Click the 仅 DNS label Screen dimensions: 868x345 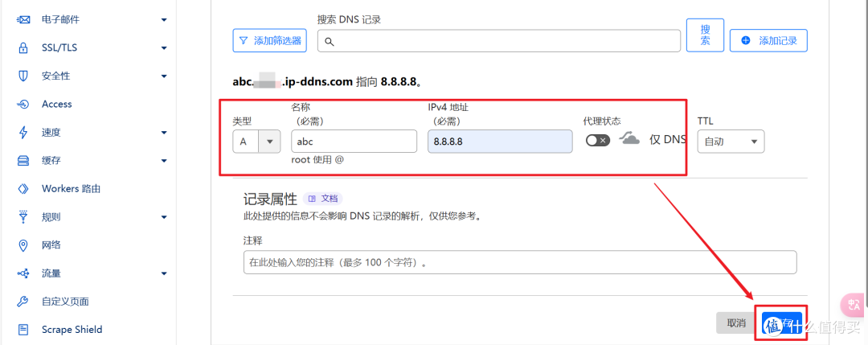coord(668,140)
